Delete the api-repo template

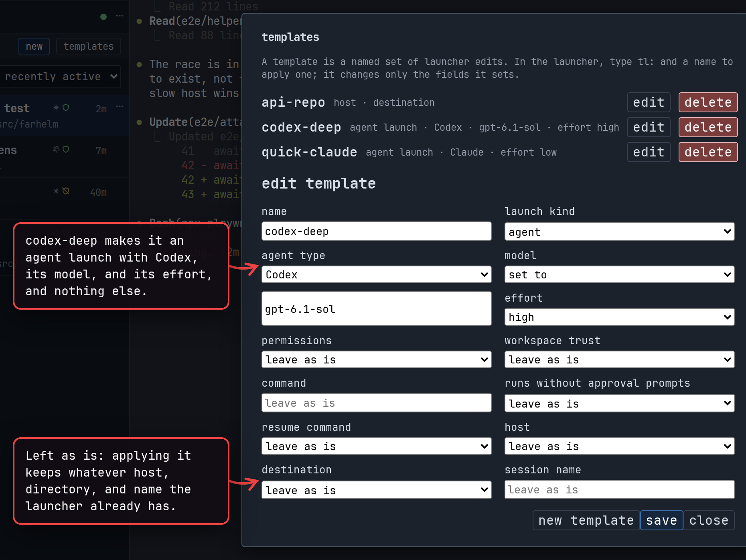point(708,102)
